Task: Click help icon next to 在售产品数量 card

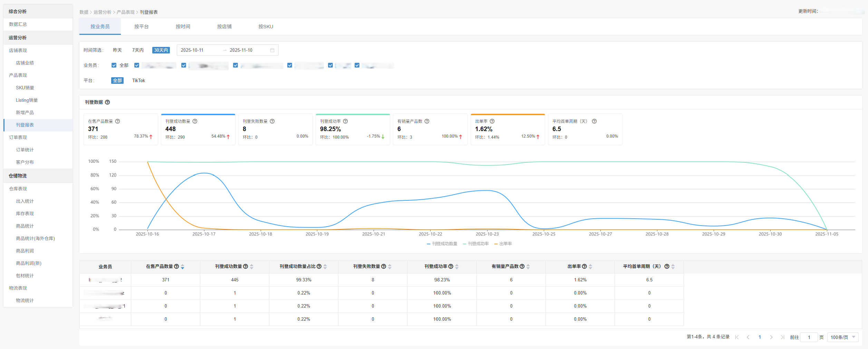Action: click(x=118, y=121)
